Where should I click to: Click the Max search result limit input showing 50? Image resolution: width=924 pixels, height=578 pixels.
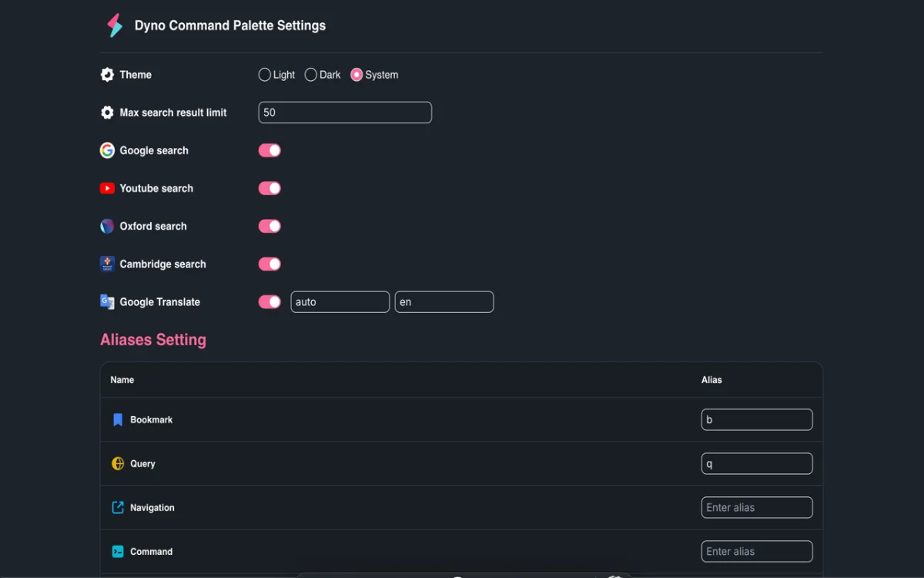pyautogui.click(x=344, y=112)
